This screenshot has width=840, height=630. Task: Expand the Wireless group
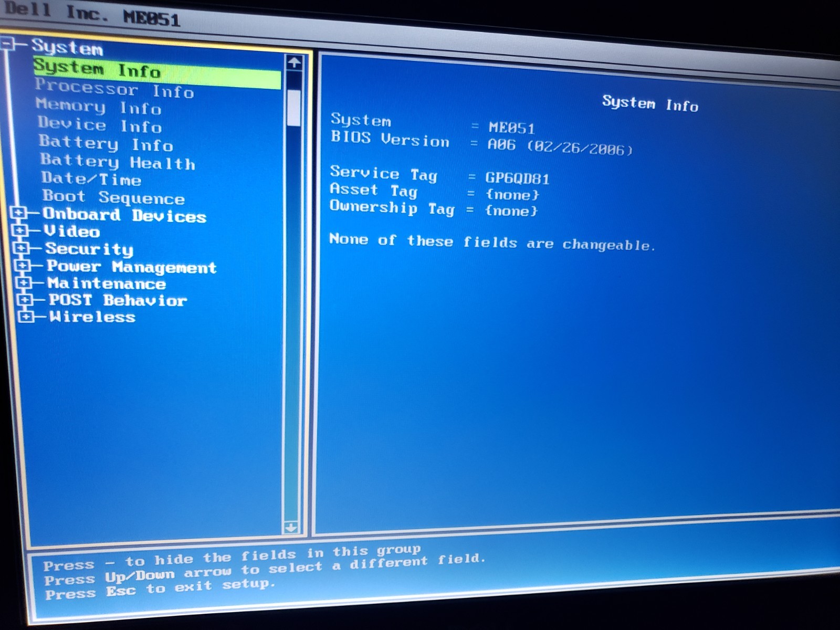[x=25, y=317]
